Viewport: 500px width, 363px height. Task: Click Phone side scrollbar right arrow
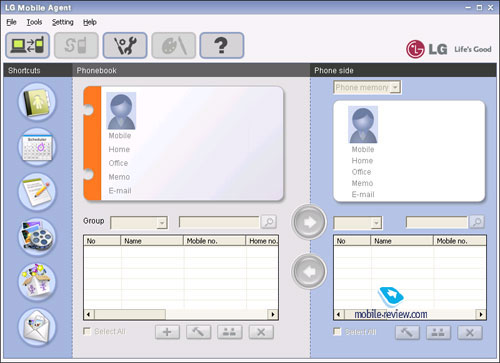pyautogui.click(x=481, y=314)
